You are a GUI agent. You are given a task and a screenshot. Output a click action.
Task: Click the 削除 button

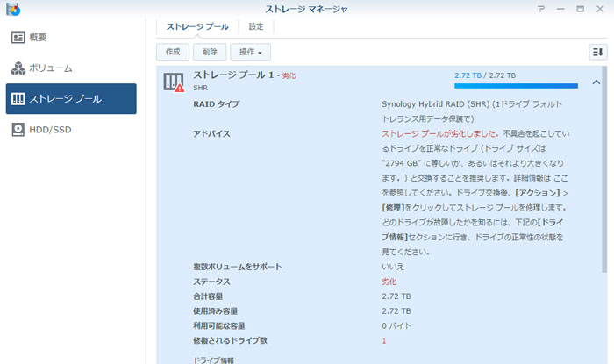pos(210,52)
